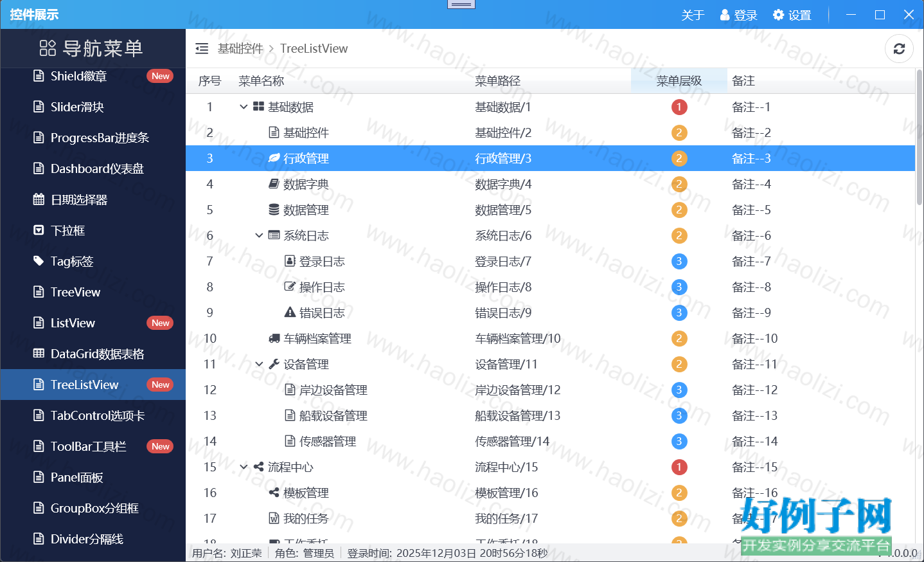Open the Panel面板 menu item

tap(93, 477)
